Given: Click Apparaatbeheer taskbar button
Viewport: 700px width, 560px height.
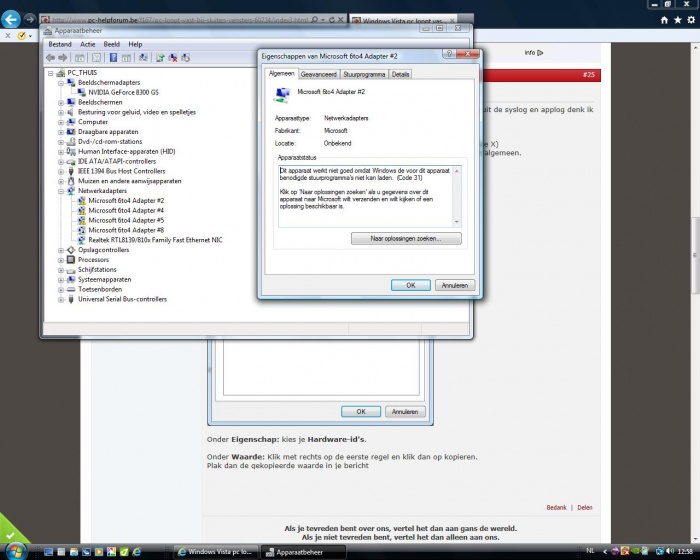Looking at the screenshot, I should click(x=304, y=552).
